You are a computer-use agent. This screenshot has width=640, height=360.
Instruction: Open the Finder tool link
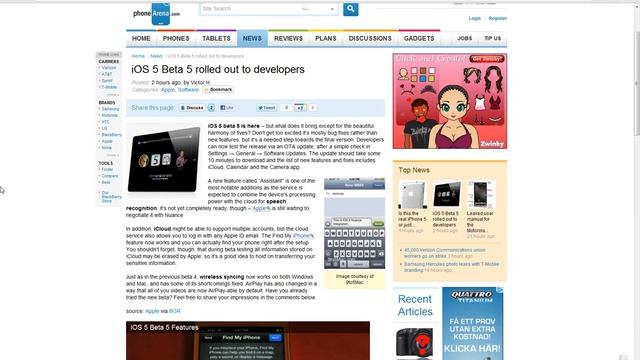click(107, 169)
